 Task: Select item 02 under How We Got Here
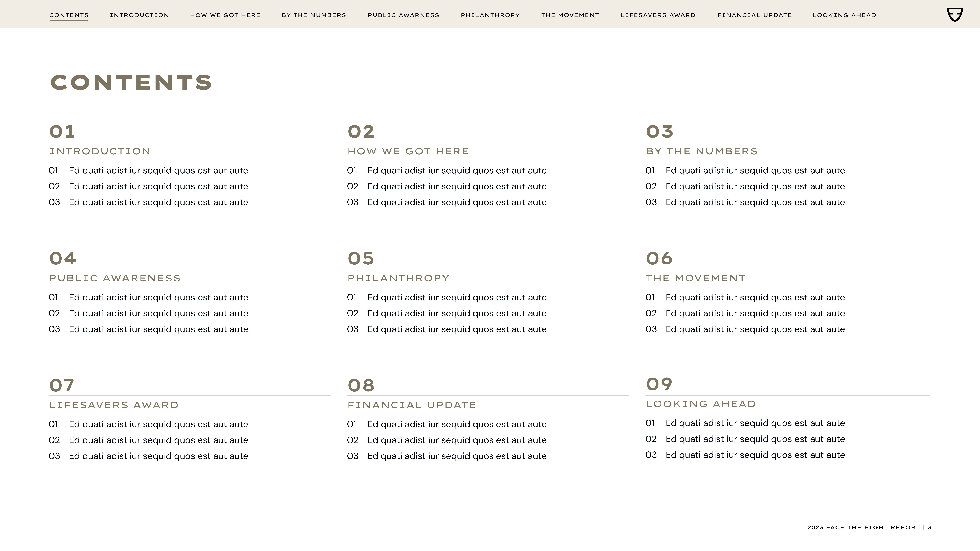click(447, 187)
